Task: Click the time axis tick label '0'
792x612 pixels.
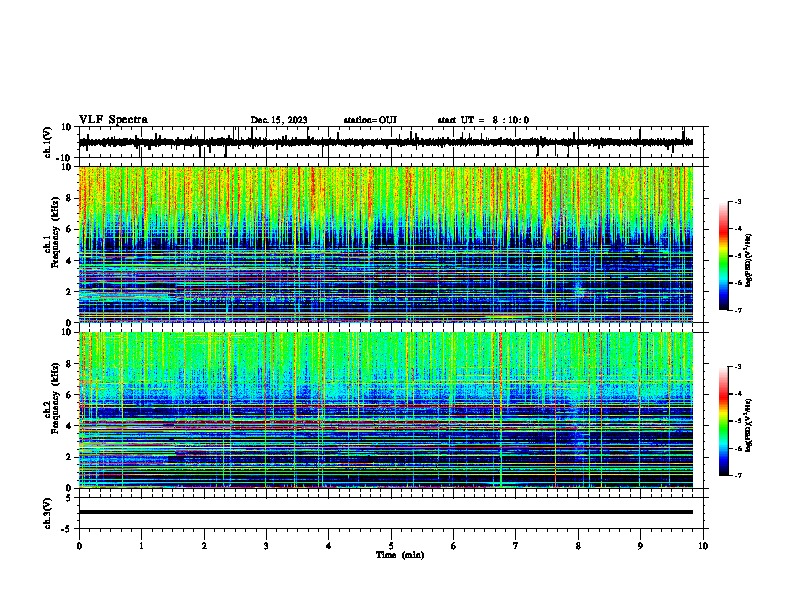Action: [x=79, y=546]
